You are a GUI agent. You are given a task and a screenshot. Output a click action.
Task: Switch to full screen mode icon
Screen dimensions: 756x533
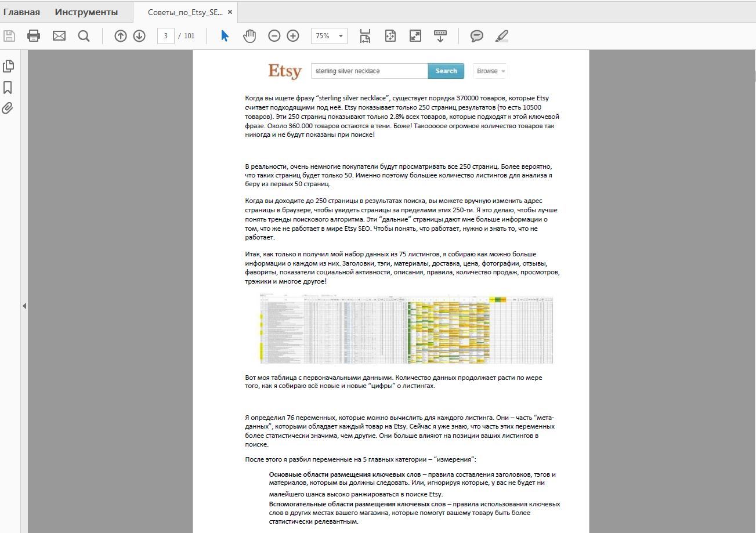pyautogui.click(x=415, y=36)
